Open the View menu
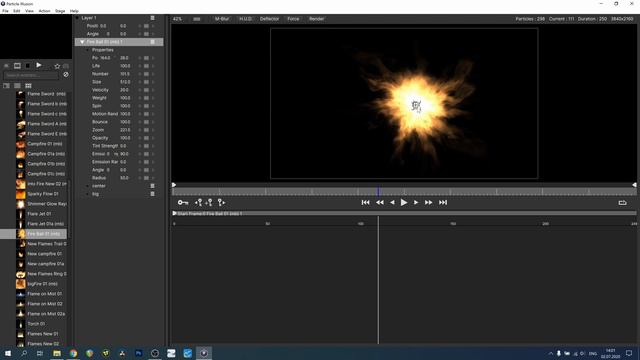This screenshot has width=640, height=360. pos(29,11)
